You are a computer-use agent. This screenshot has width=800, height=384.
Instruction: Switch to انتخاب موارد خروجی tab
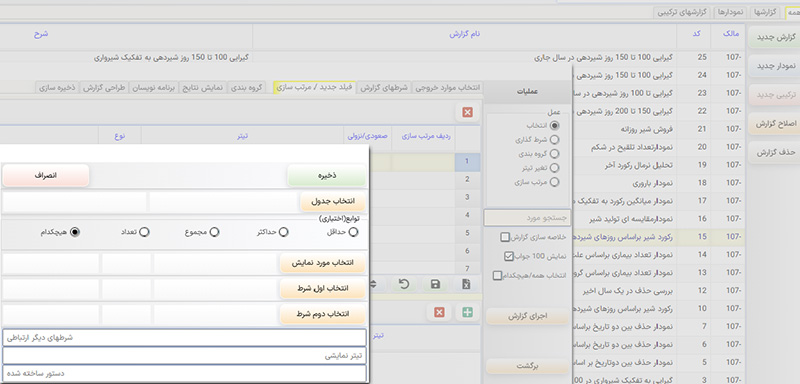446,87
